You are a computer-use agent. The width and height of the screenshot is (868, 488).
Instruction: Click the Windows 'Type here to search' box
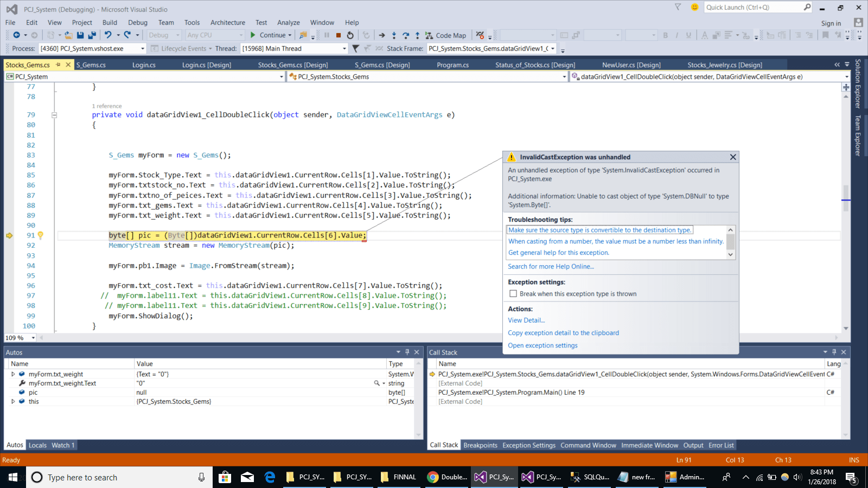[119, 477]
